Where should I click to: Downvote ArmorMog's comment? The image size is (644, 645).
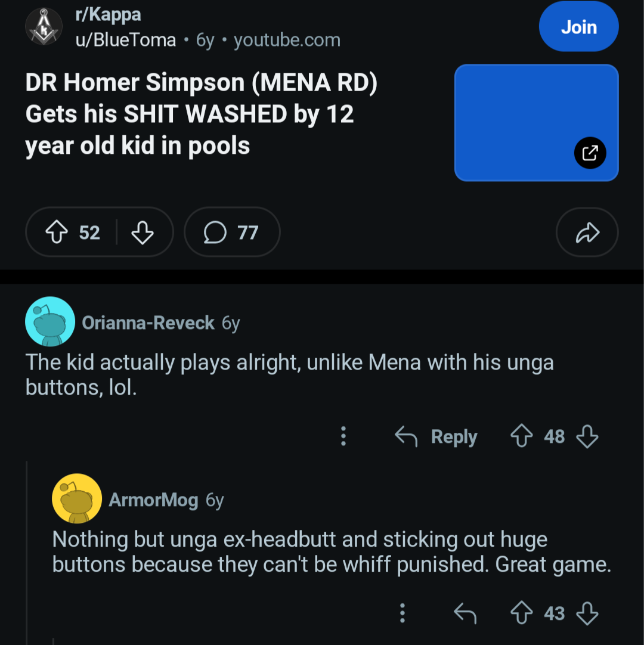coord(587,613)
